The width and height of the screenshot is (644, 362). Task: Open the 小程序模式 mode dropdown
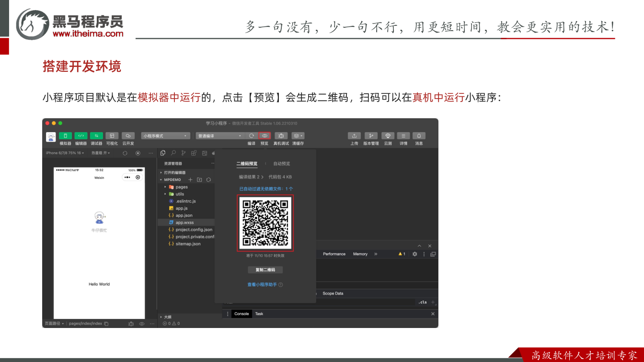[166, 136]
